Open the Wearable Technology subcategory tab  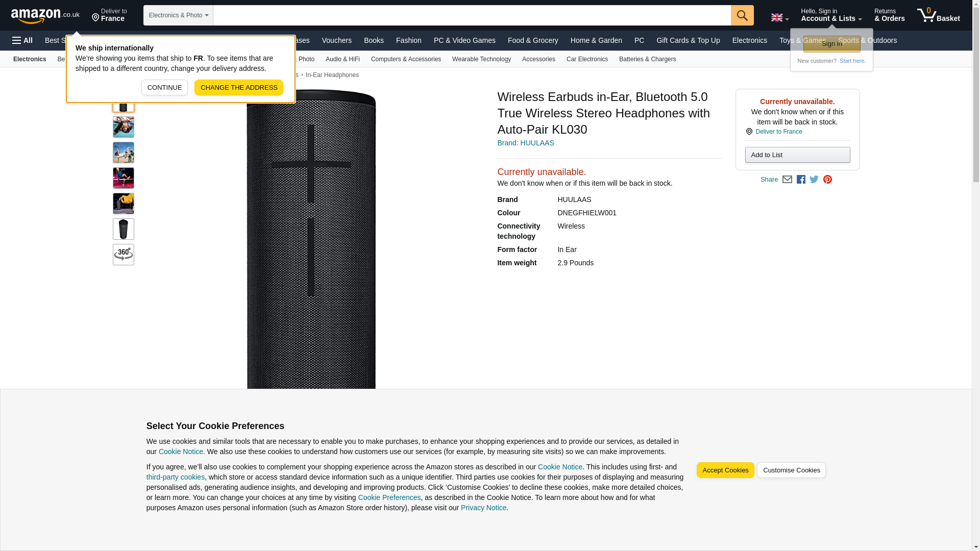click(481, 59)
